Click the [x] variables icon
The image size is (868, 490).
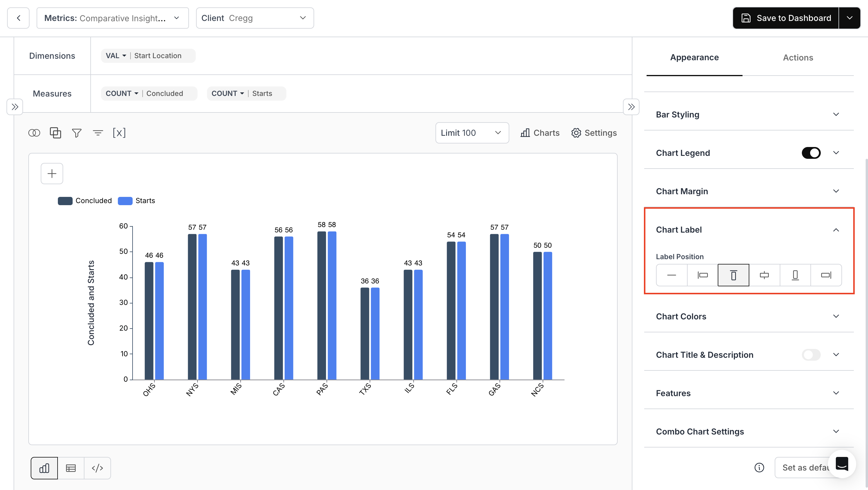[119, 133]
